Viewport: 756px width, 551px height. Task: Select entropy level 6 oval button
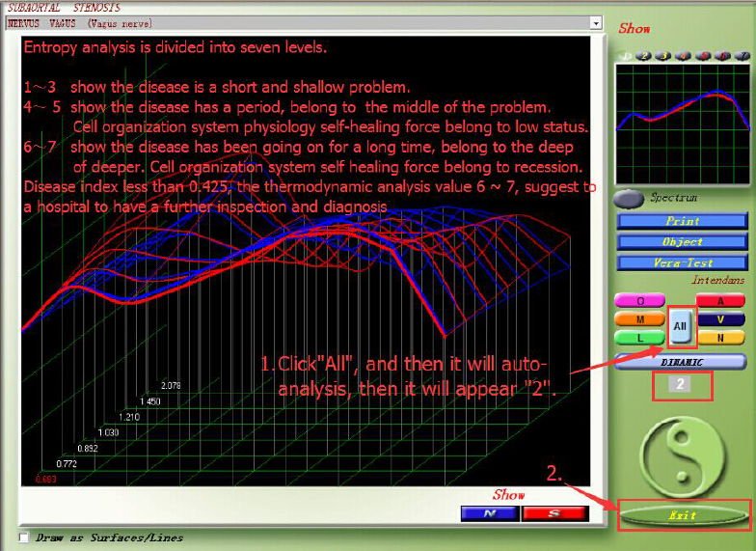pyautogui.click(x=723, y=56)
